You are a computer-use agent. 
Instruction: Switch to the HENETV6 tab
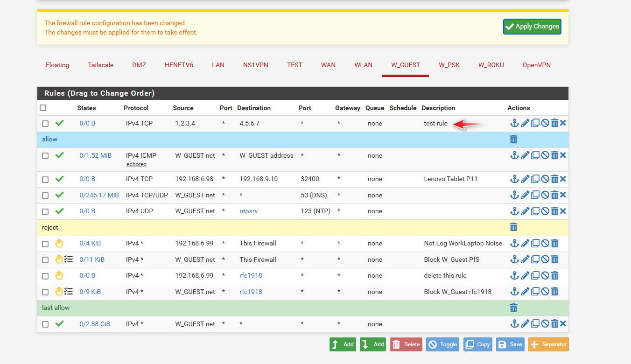point(179,65)
